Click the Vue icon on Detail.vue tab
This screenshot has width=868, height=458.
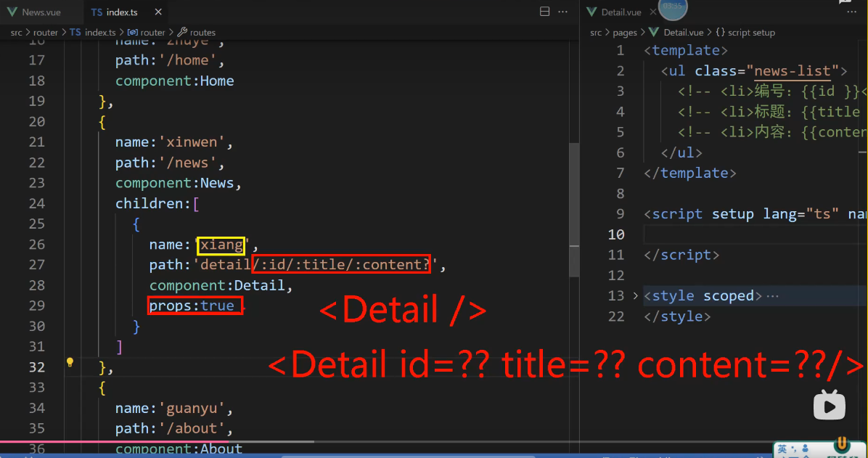coord(591,12)
